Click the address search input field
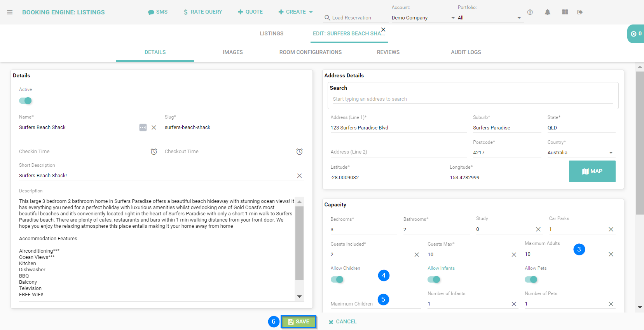This screenshot has height=330, width=644. pos(472,99)
